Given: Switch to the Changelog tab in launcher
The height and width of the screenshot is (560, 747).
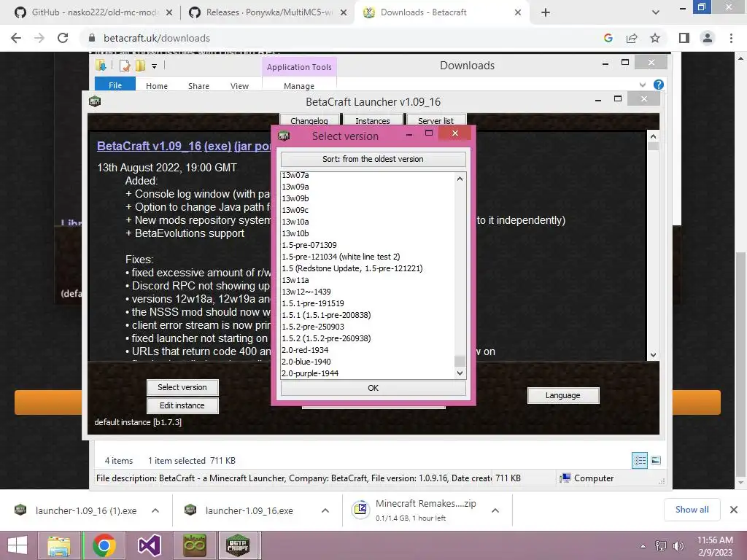Looking at the screenshot, I should pos(309,120).
